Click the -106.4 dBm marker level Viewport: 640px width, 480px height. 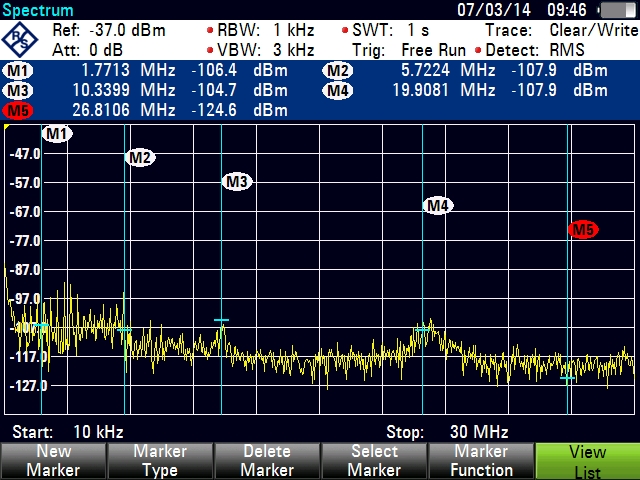coord(240,71)
